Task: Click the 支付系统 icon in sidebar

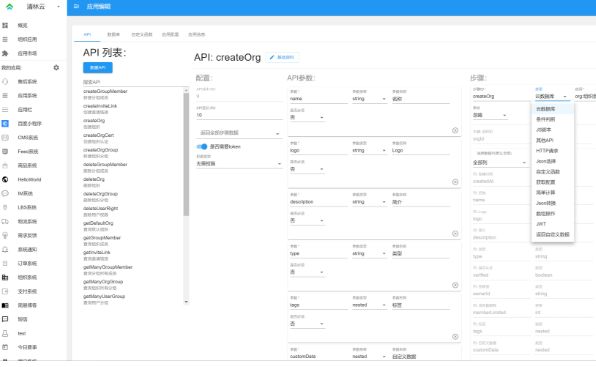Action: [5, 291]
